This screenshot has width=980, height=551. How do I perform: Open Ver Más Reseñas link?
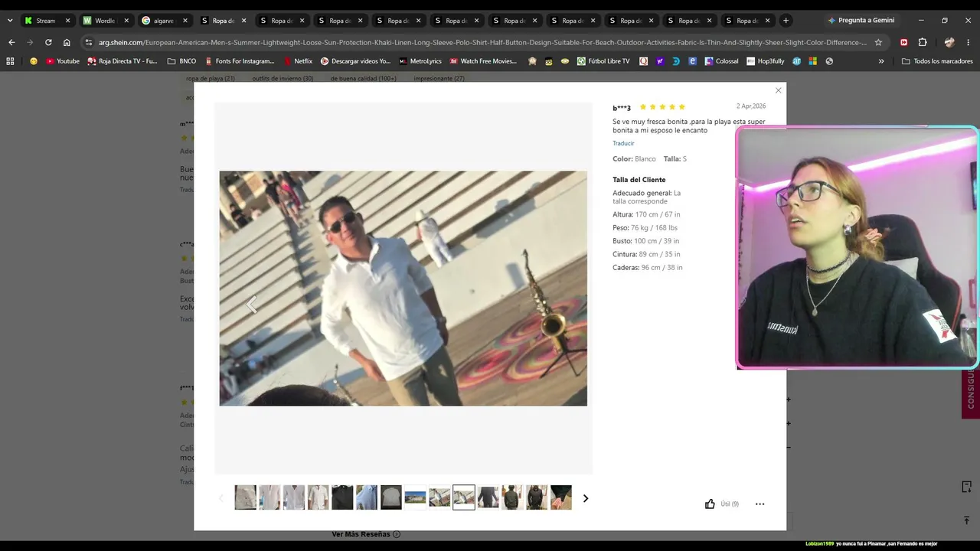[366, 534]
